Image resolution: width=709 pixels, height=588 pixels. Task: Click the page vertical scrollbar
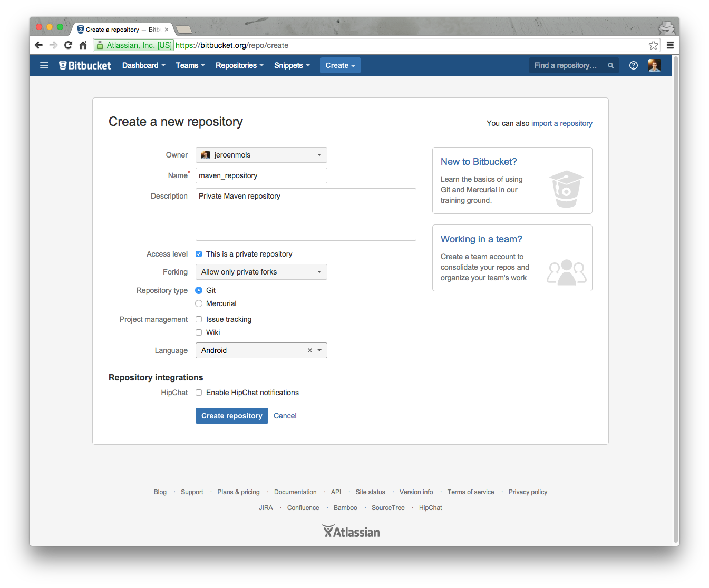[x=676, y=300]
